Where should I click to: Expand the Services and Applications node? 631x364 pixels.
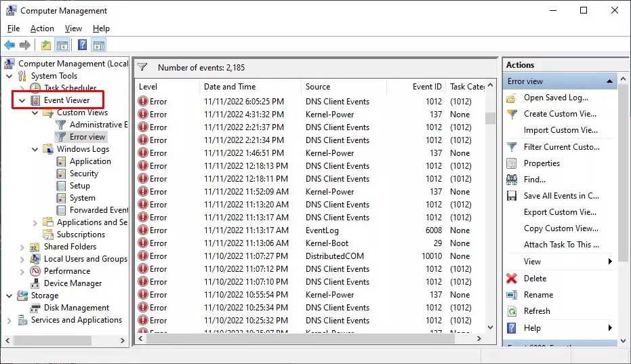[x=9, y=320]
